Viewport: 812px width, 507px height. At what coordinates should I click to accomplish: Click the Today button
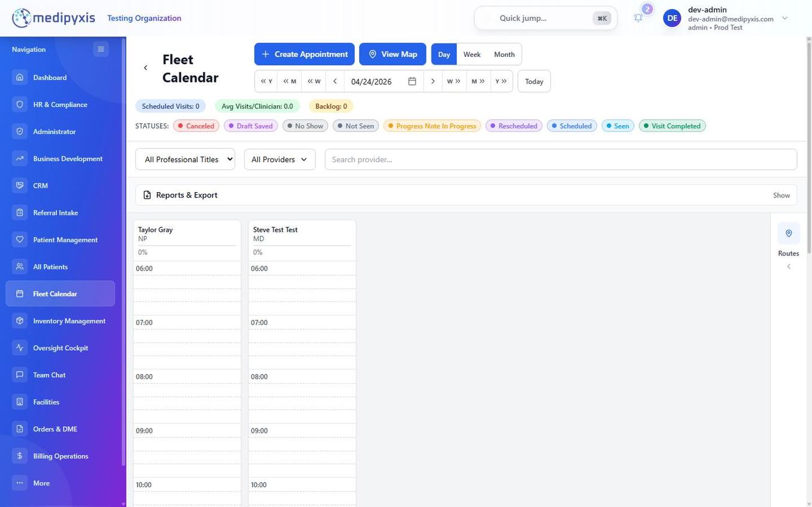coord(534,81)
